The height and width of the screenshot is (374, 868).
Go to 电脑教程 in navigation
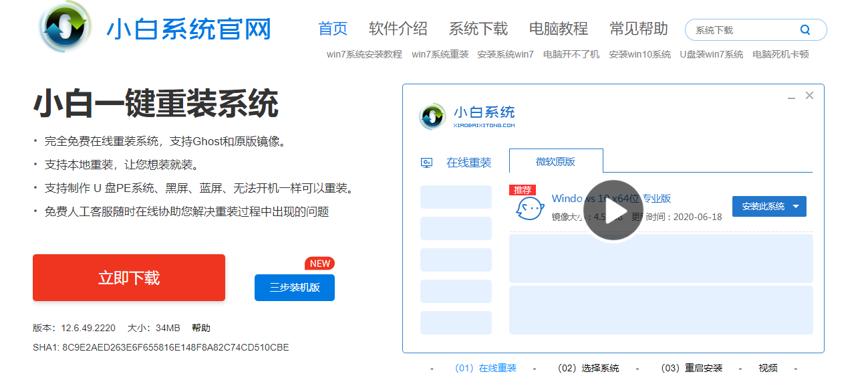pyautogui.click(x=558, y=29)
